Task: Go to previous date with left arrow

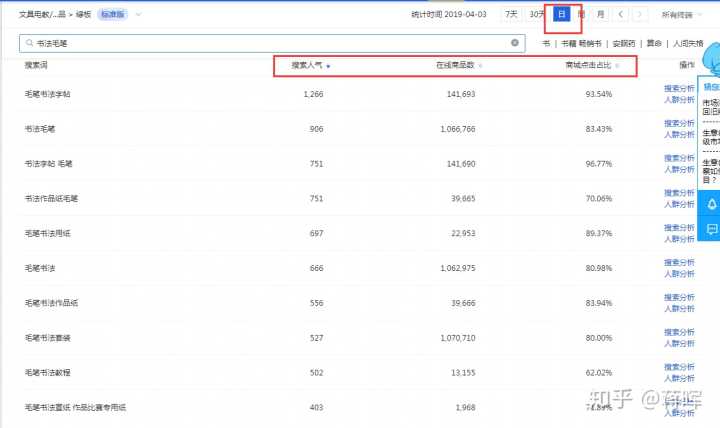Action: tap(621, 15)
